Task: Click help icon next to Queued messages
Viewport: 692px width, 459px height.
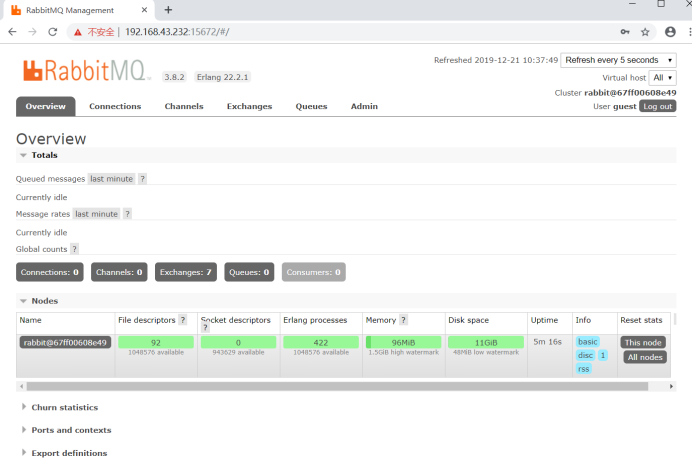Action: 142,179
